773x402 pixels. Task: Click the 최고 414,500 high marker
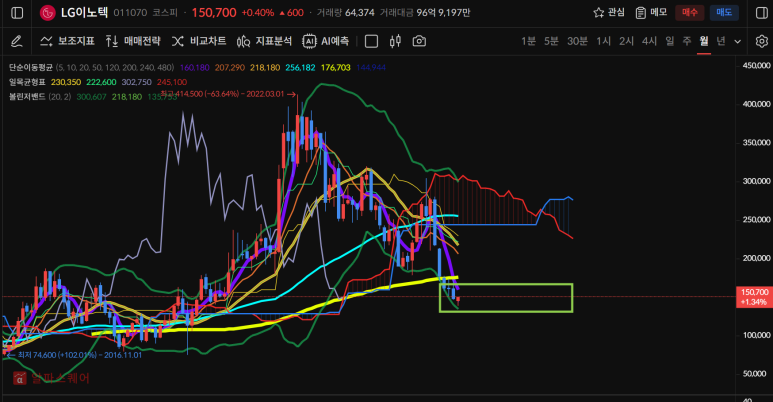tap(228, 94)
